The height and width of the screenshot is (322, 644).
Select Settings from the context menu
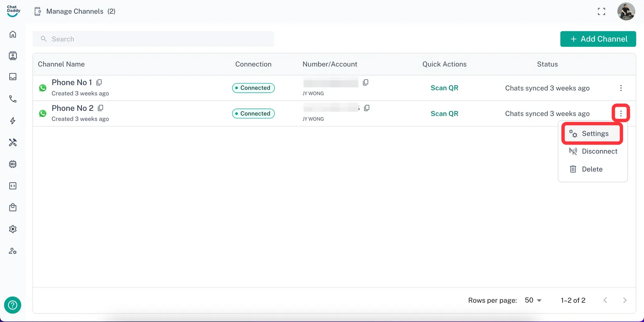[592, 134]
